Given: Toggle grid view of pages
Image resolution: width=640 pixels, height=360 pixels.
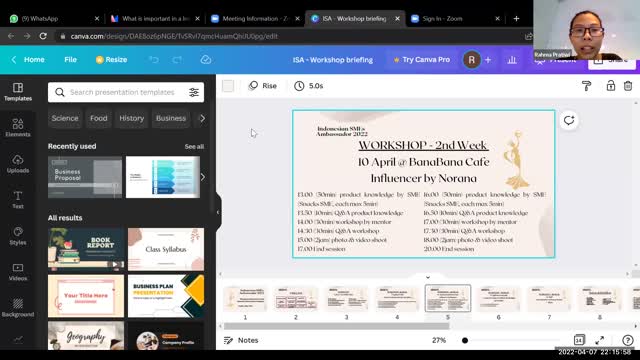Looking at the screenshot, I should tap(579, 340).
